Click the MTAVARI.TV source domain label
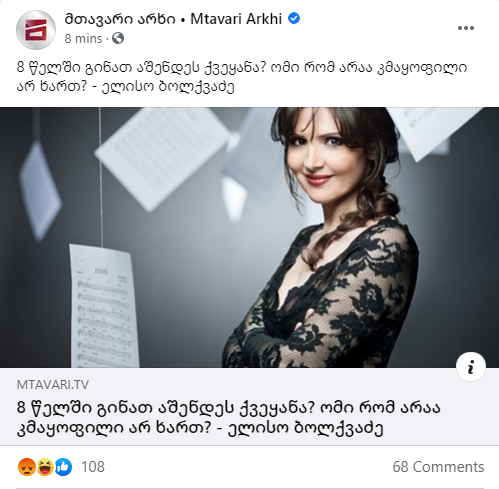 pyautogui.click(x=53, y=385)
